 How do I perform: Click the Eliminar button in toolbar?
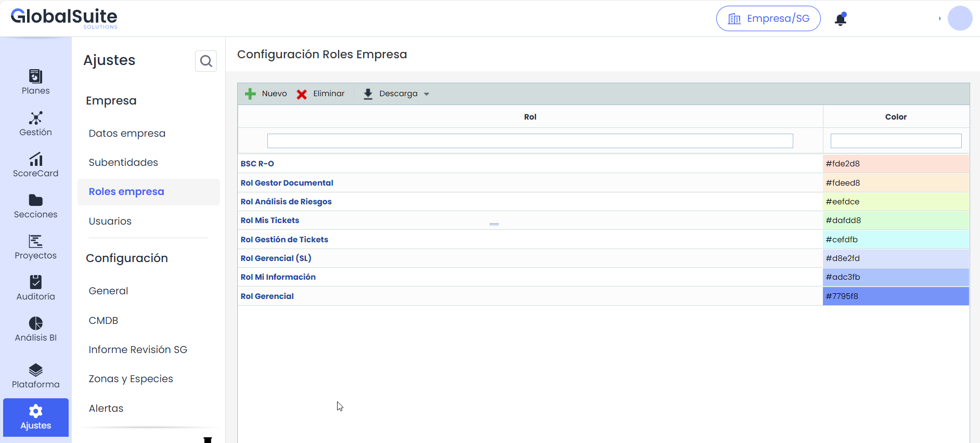tap(321, 94)
